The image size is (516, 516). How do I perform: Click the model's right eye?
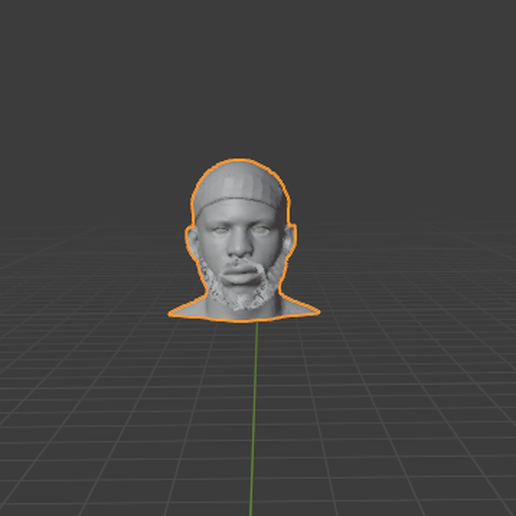[218, 231]
